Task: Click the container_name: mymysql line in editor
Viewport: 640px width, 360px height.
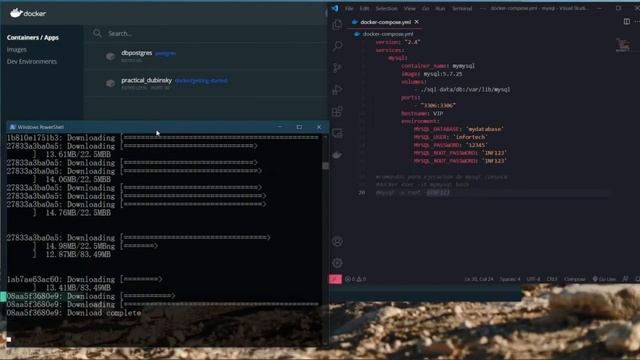Action: (438, 66)
